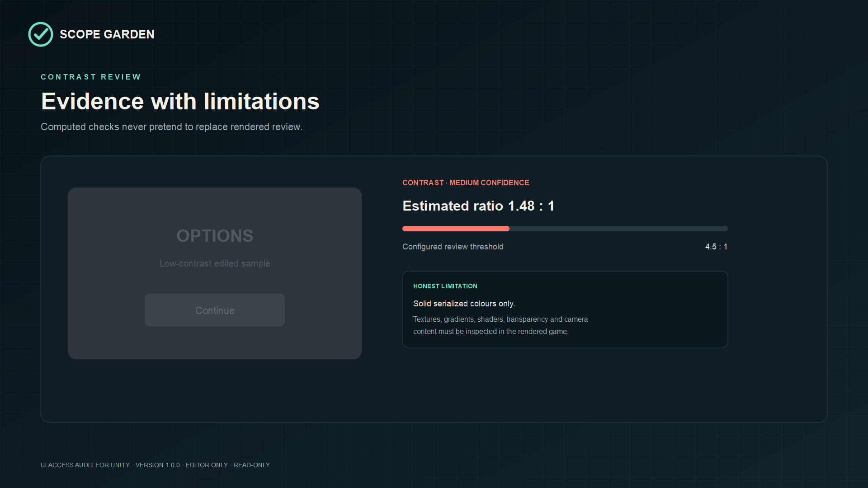
Task: Click VERSION 1.0.0 in footer
Action: (x=158, y=465)
